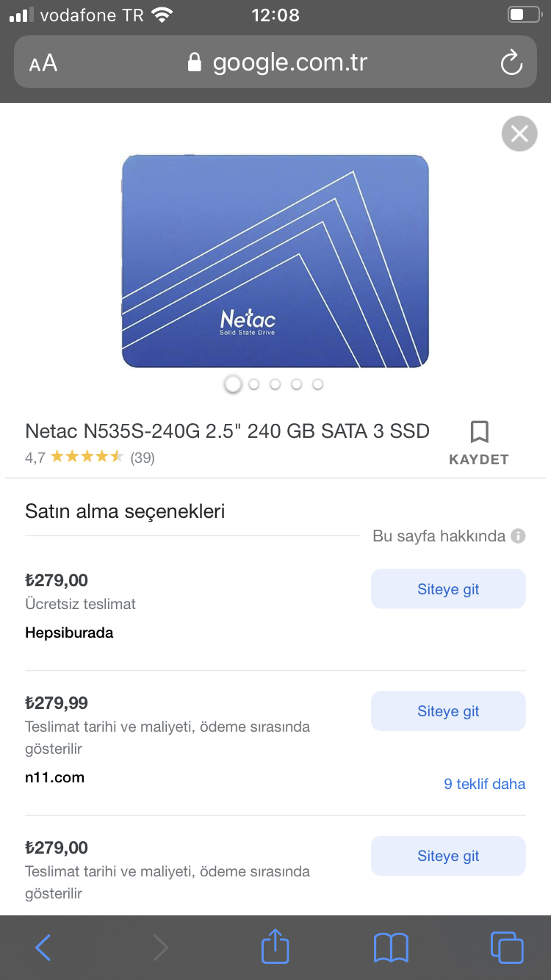Viewport: 551px width, 980px height.
Task: Open Safari bookmarks book icon
Action: click(x=391, y=948)
